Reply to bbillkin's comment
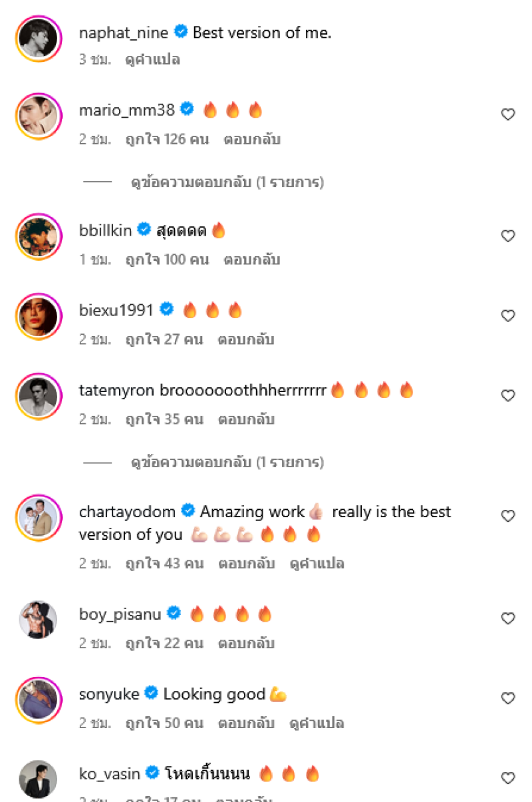 click(x=251, y=260)
